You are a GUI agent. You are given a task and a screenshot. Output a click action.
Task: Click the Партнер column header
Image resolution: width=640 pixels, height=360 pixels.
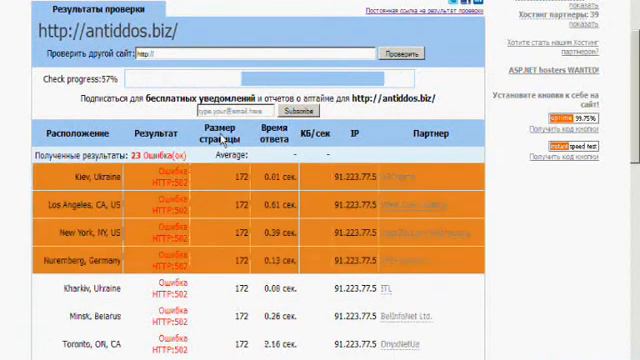click(x=431, y=133)
